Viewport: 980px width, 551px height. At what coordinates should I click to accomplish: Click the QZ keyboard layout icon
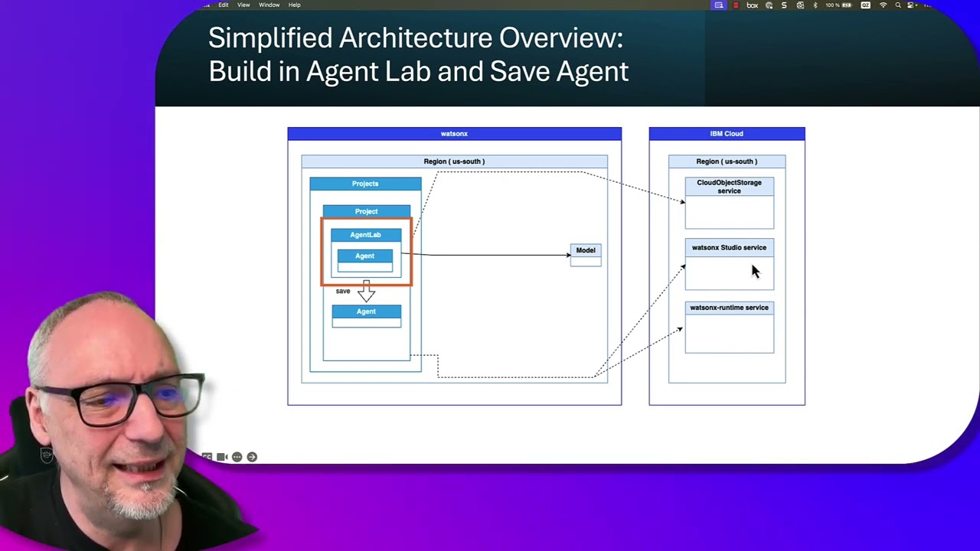tap(865, 5)
